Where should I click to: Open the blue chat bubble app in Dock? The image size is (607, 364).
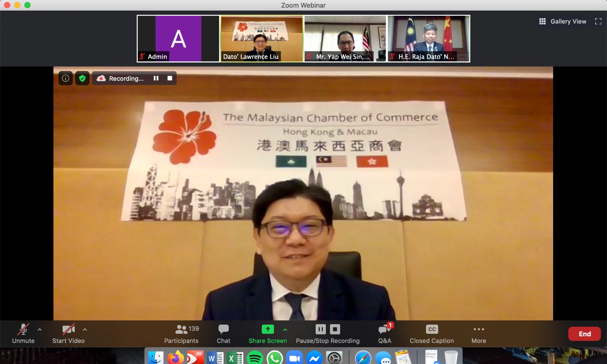383,358
